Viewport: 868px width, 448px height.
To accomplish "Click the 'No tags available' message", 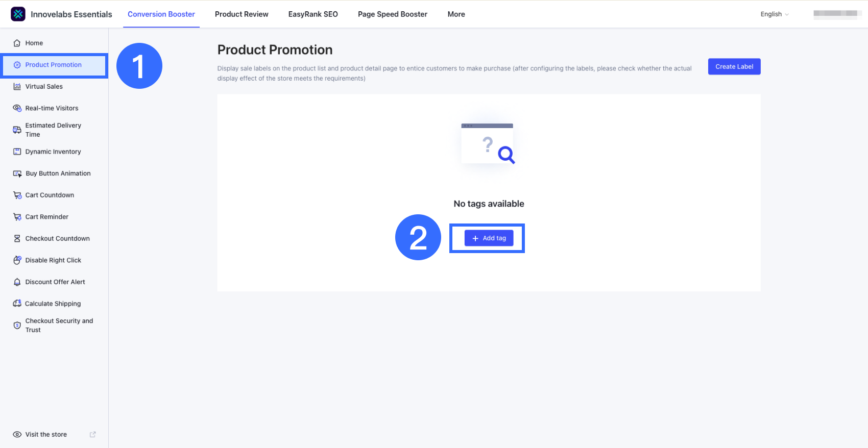I will point(489,204).
